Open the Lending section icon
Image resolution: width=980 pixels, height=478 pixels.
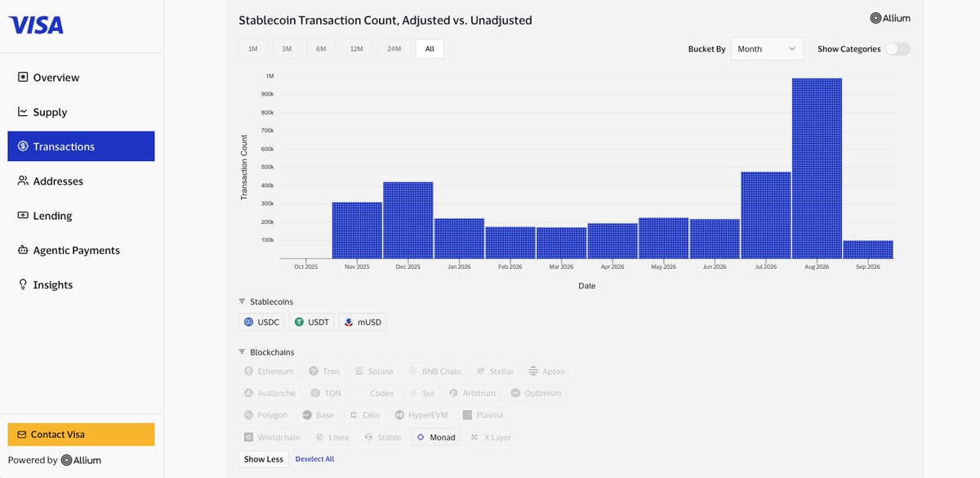pyautogui.click(x=23, y=216)
